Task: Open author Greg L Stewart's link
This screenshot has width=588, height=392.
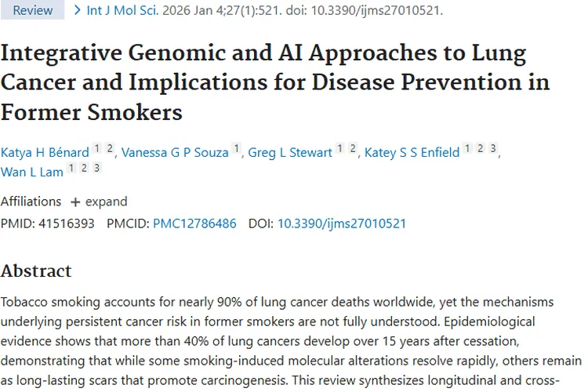Action: pos(290,153)
